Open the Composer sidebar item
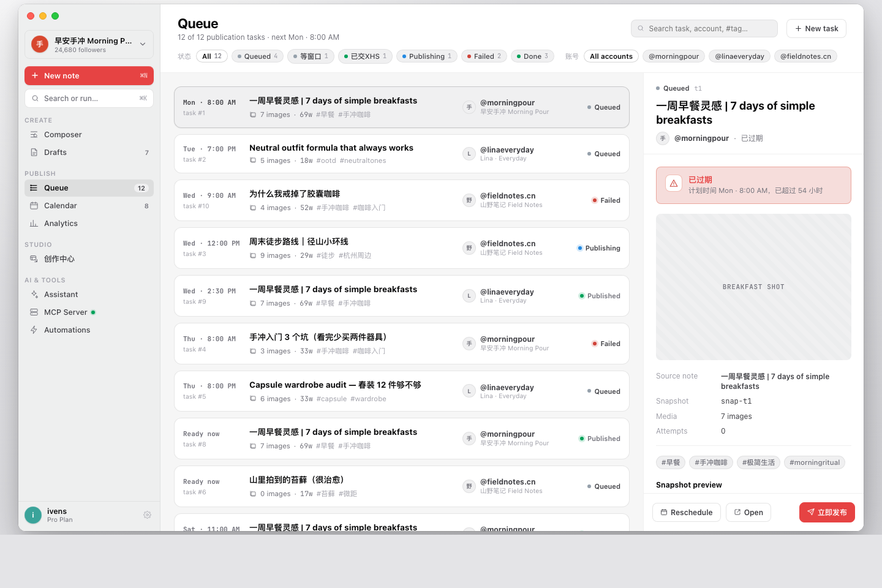Screen dimensions: 882x588 [x=89, y=135]
